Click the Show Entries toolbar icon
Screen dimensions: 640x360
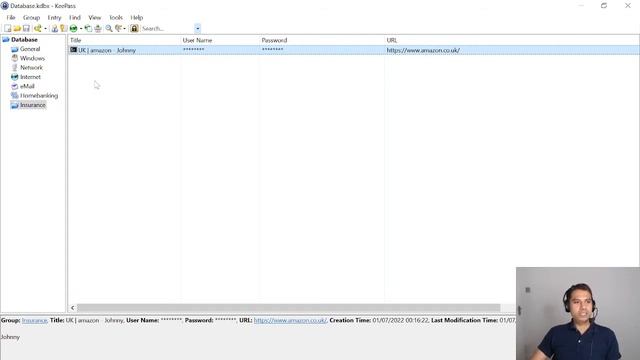click(118, 28)
